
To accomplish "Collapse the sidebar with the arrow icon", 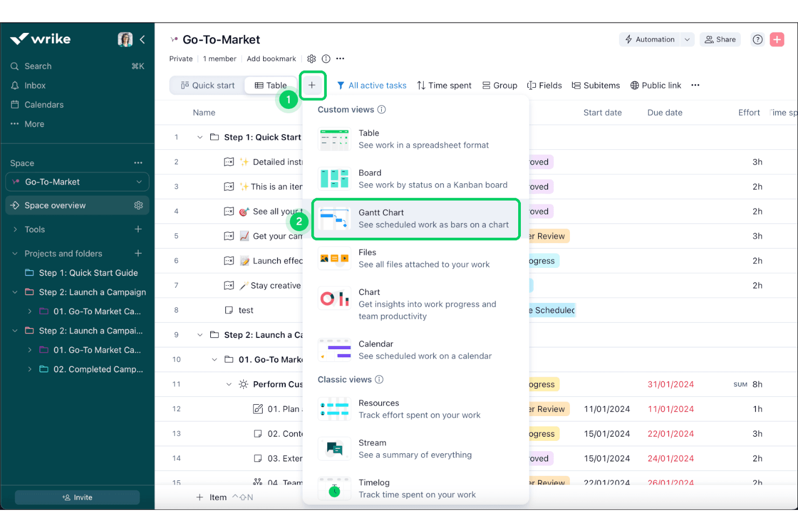I will pos(142,39).
